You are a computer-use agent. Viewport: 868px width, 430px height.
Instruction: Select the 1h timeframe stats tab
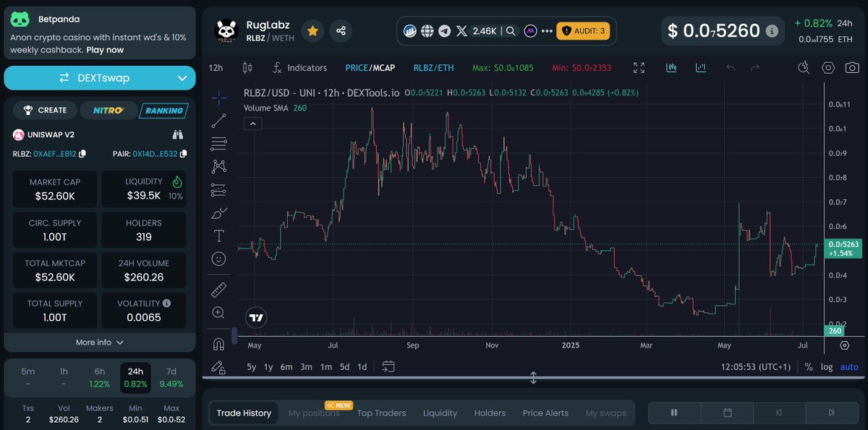tap(64, 377)
